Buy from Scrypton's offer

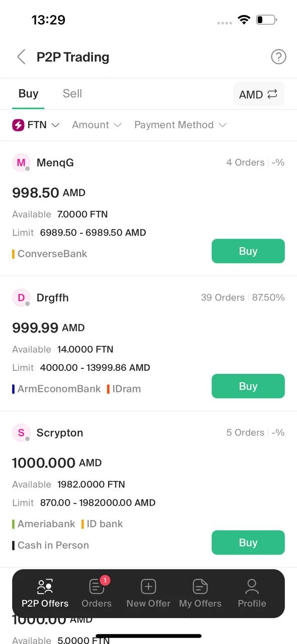coord(248,542)
